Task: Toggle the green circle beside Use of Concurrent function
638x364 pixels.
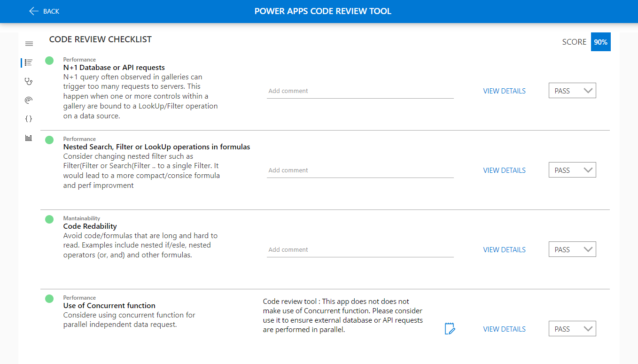Action: 49,298
